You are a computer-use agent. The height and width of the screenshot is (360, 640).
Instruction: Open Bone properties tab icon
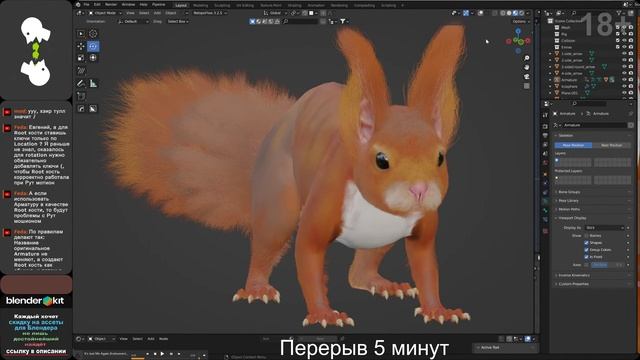click(x=545, y=211)
